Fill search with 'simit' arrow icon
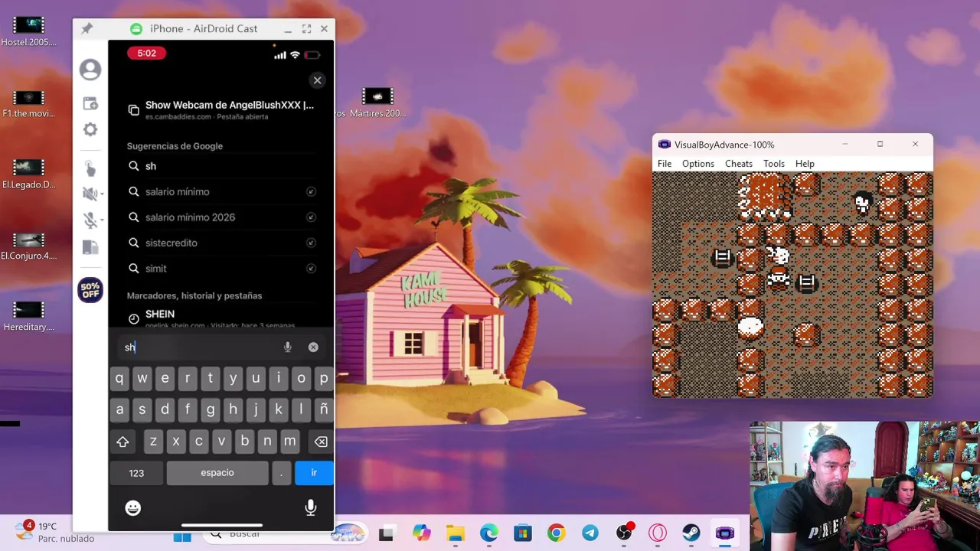 tap(311, 269)
